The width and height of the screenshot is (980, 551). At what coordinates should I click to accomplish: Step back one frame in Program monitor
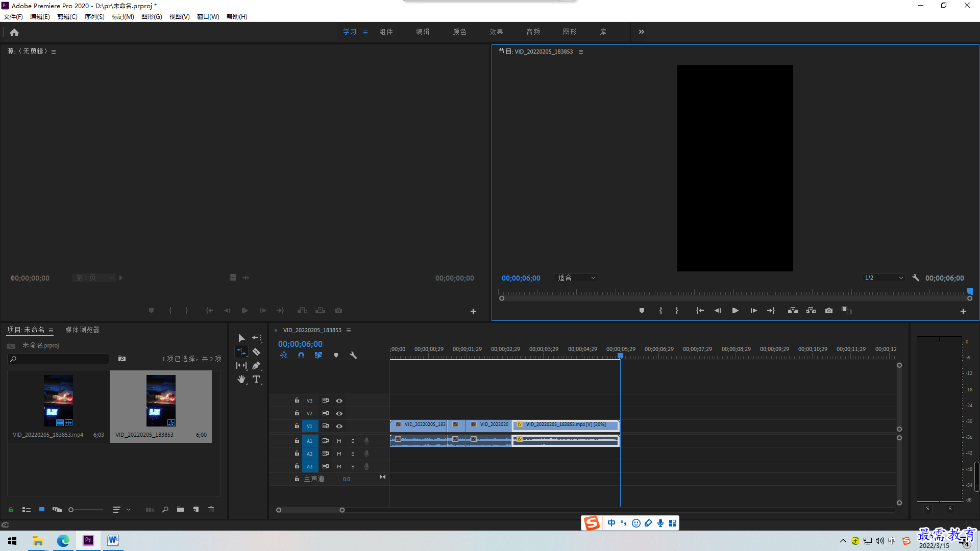718,310
